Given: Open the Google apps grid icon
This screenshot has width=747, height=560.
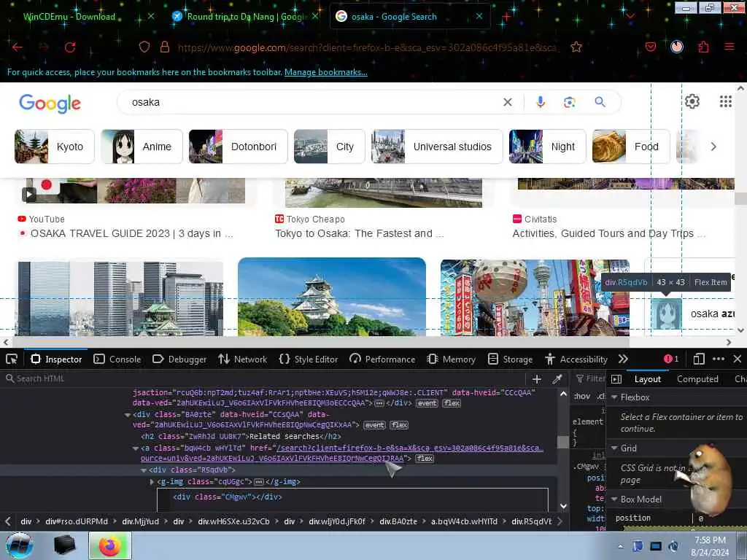Looking at the screenshot, I should click(x=725, y=101).
